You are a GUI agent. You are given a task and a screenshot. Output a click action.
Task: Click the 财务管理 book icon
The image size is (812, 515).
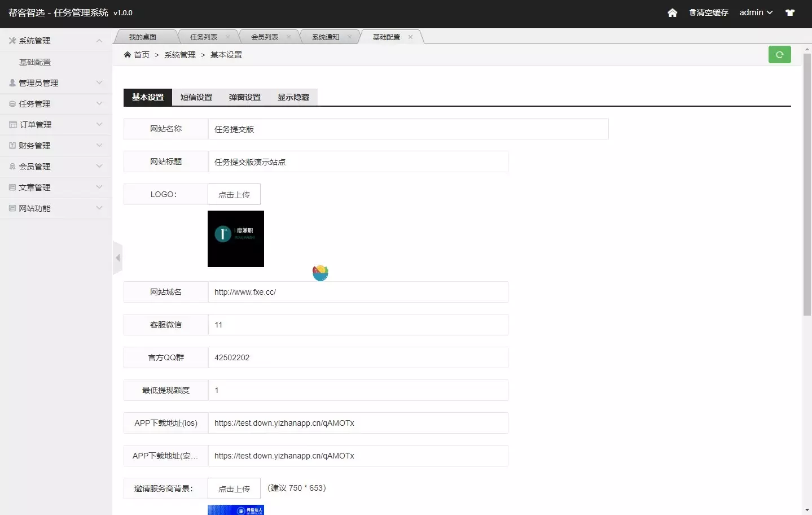pos(12,146)
